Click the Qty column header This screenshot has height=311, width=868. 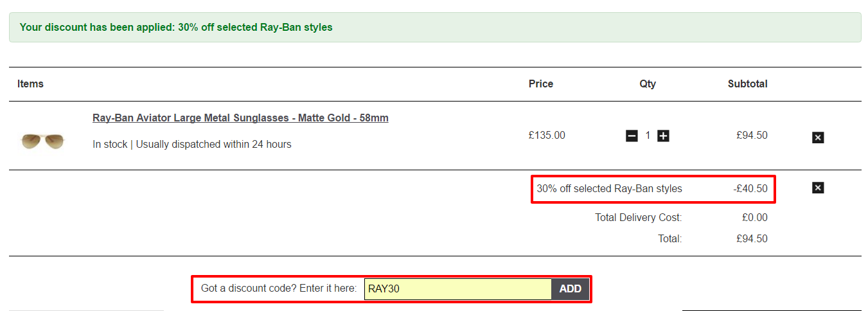coord(648,84)
